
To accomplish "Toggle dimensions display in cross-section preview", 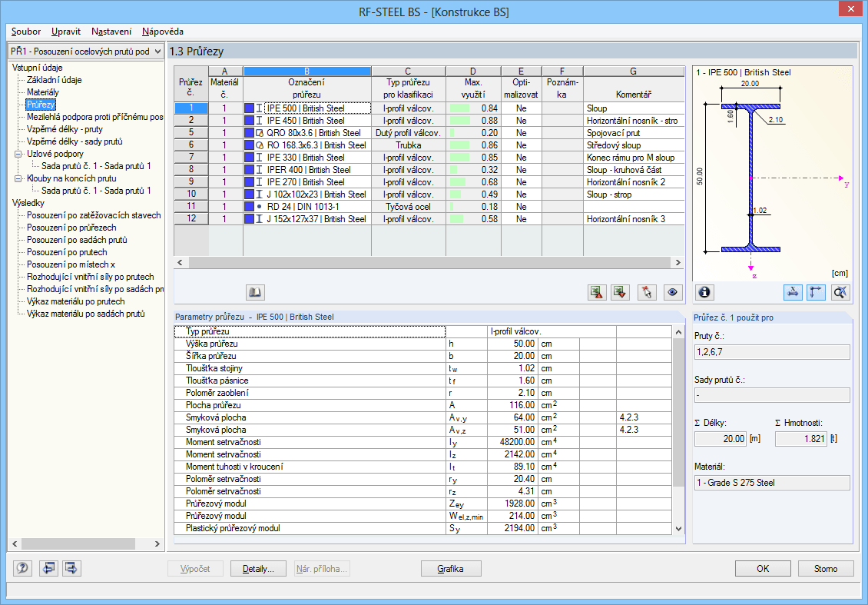I will point(793,292).
